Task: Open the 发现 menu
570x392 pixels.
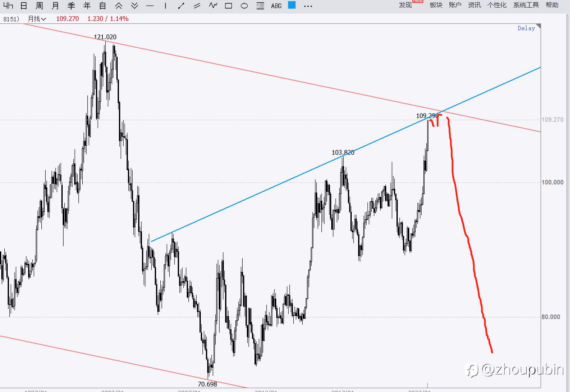Action: tap(405, 5)
